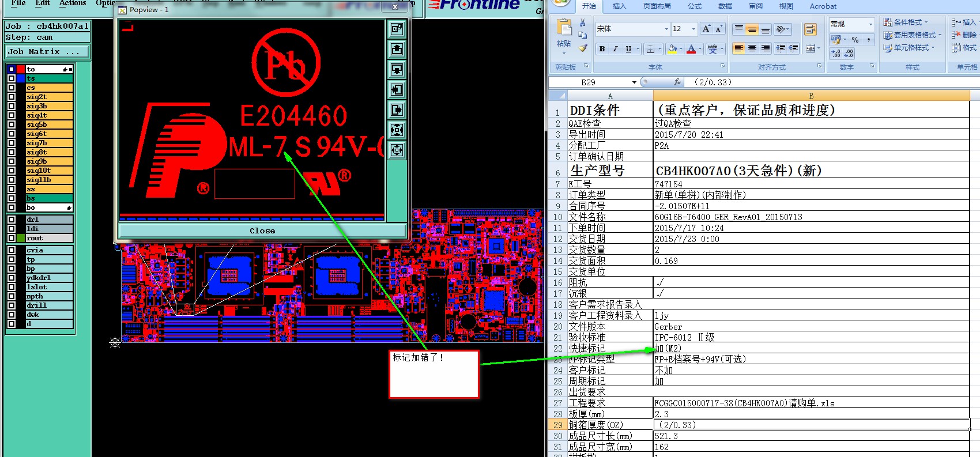Click the Excel Paste icon
This screenshot has width=980, height=457.
564,28
